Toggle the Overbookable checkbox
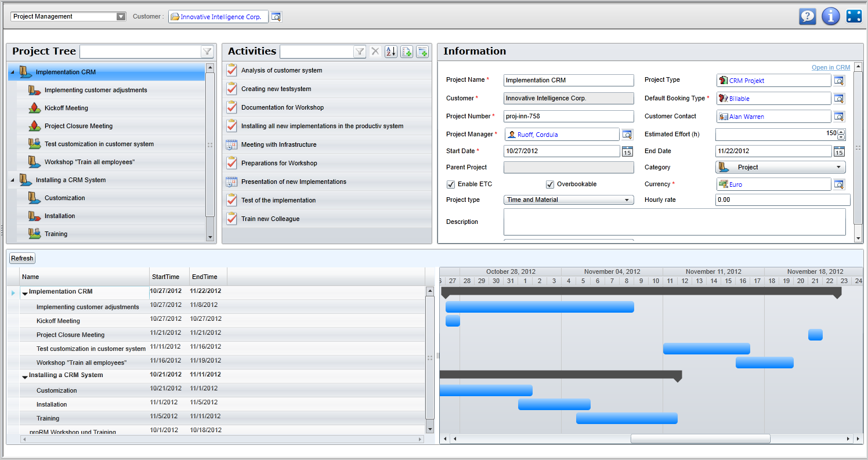The width and height of the screenshot is (868, 460). pos(550,184)
